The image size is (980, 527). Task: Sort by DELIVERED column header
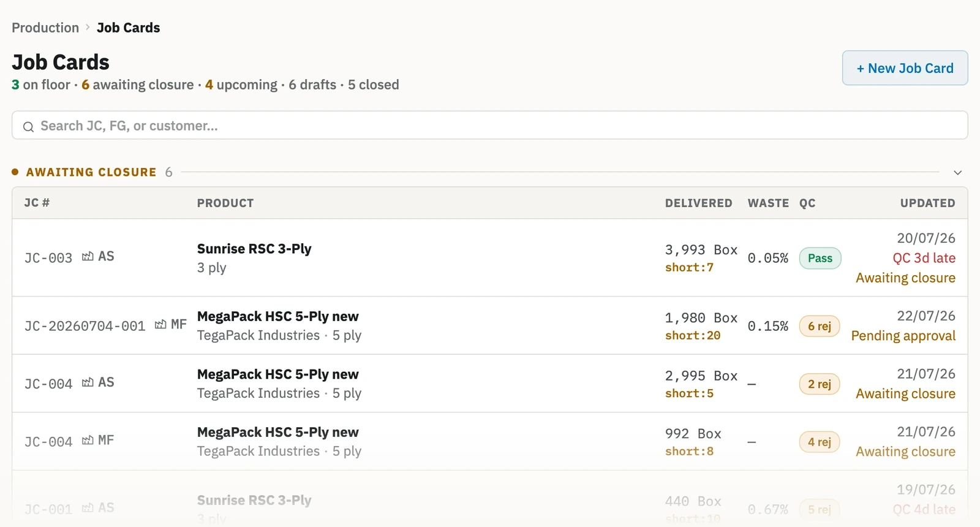point(699,203)
